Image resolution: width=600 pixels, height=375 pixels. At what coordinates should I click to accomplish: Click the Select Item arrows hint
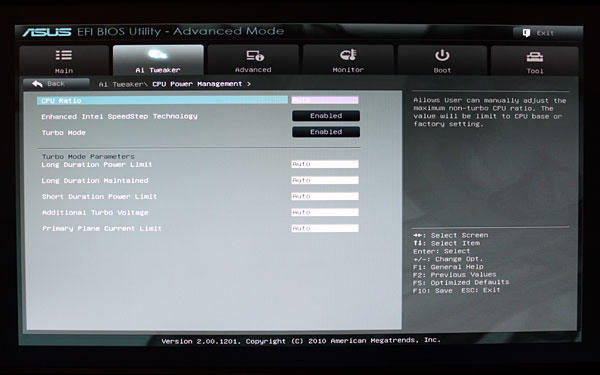(x=446, y=243)
